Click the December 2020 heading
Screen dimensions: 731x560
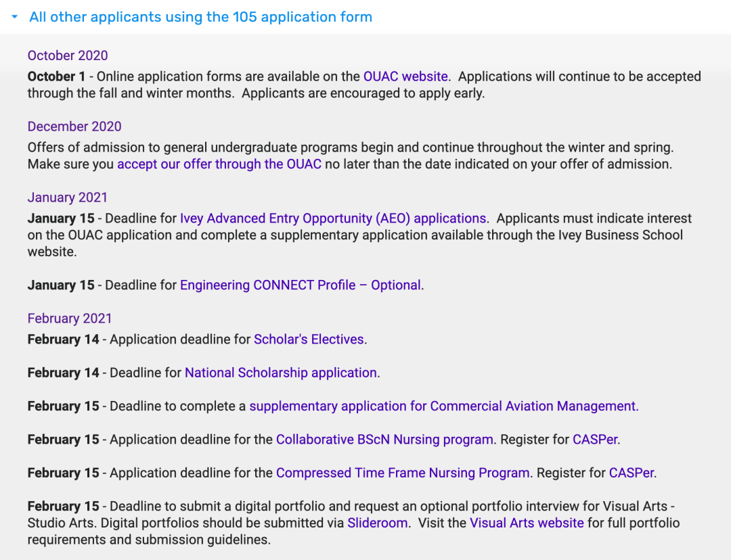coord(74,126)
